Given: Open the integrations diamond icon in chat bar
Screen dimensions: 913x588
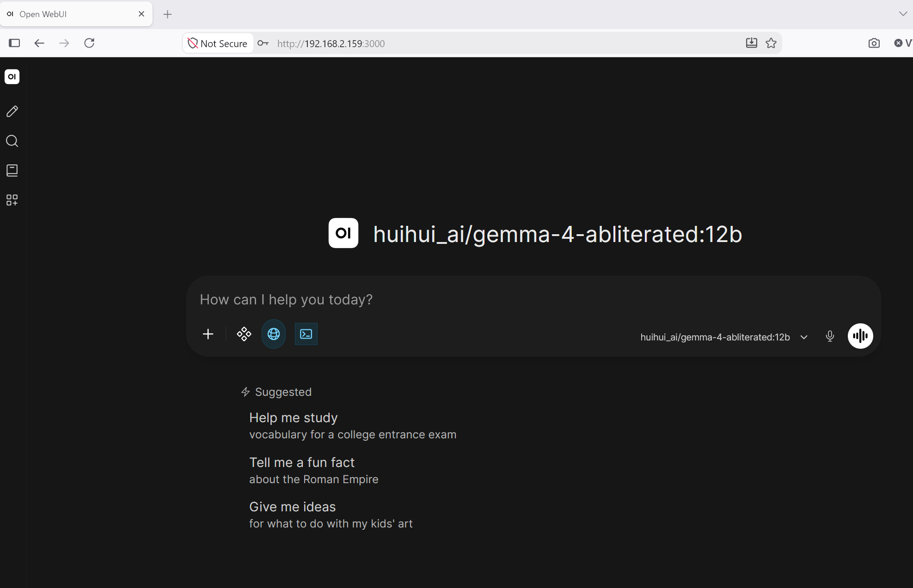Looking at the screenshot, I should click(244, 334).
